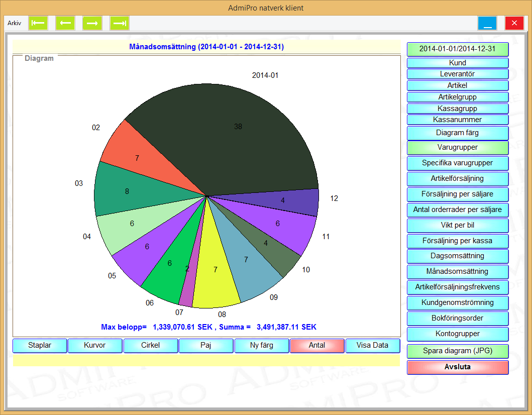This screenshot has width=532, height=415.
Task: Open the Diagram färg color settings
Action: click(458, 133)
